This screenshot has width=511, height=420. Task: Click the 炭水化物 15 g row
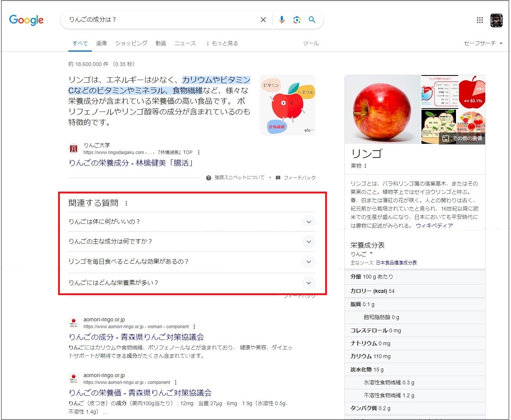click(x=415, y=370)
